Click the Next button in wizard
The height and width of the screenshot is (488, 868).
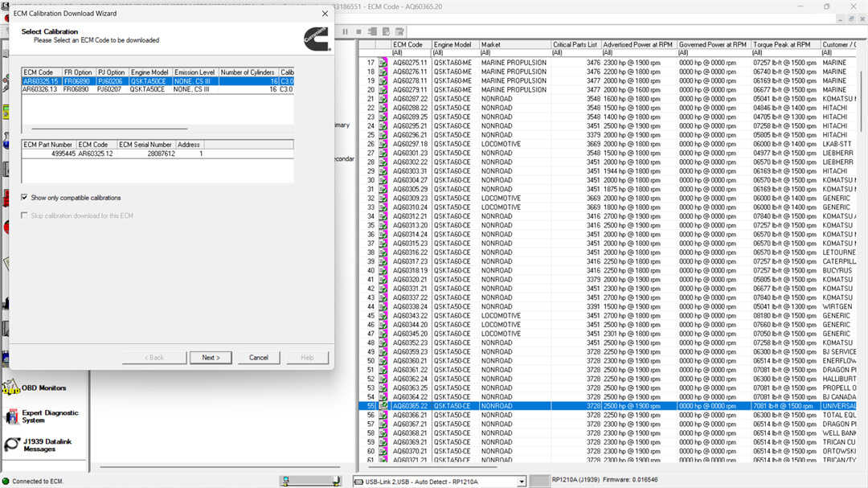[211, 358]
